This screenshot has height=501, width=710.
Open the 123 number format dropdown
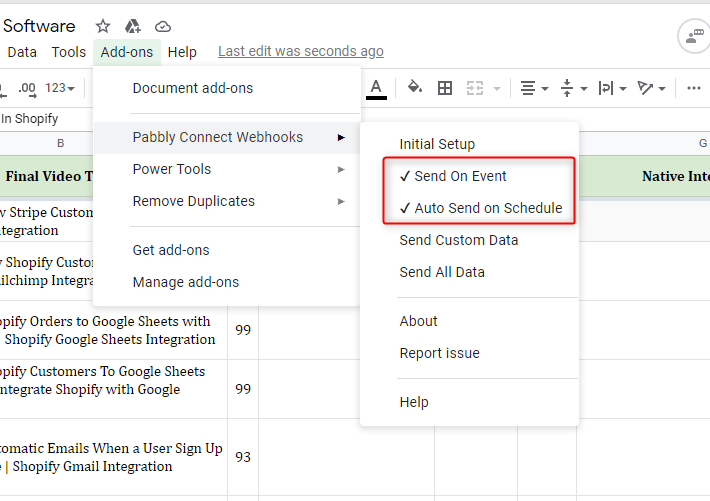(60, 88)
